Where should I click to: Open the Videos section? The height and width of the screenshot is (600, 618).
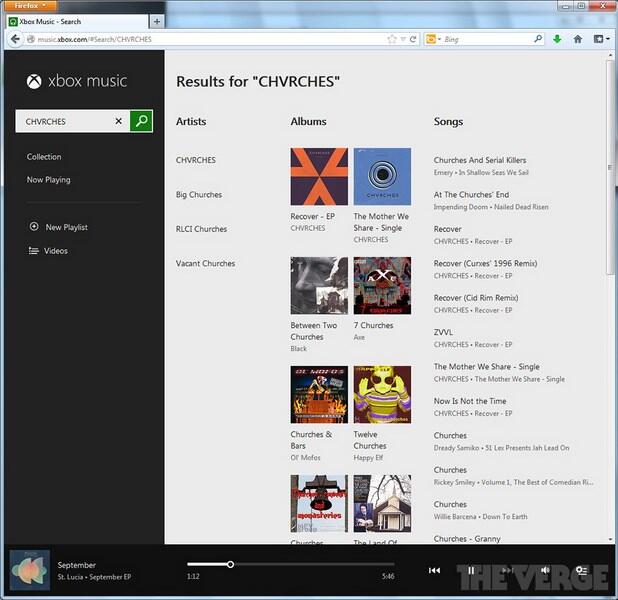tap(56, 251)
